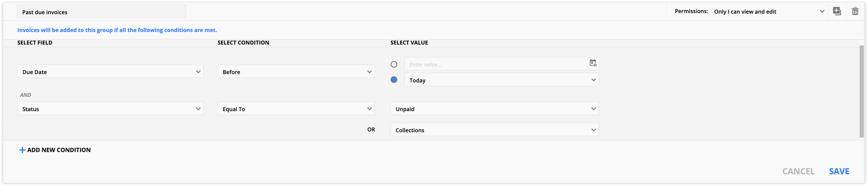Open the calendar date picker icon

click(x=593, y=63)
